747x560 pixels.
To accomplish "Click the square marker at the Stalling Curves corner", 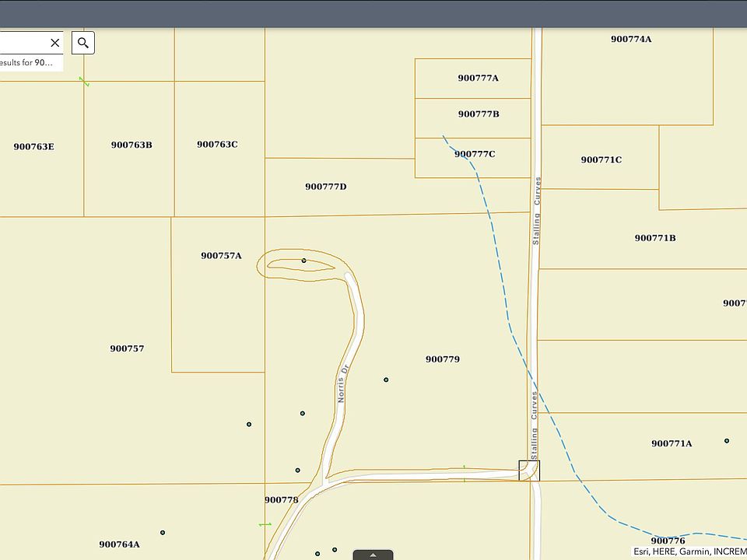I will pos(529,470).
